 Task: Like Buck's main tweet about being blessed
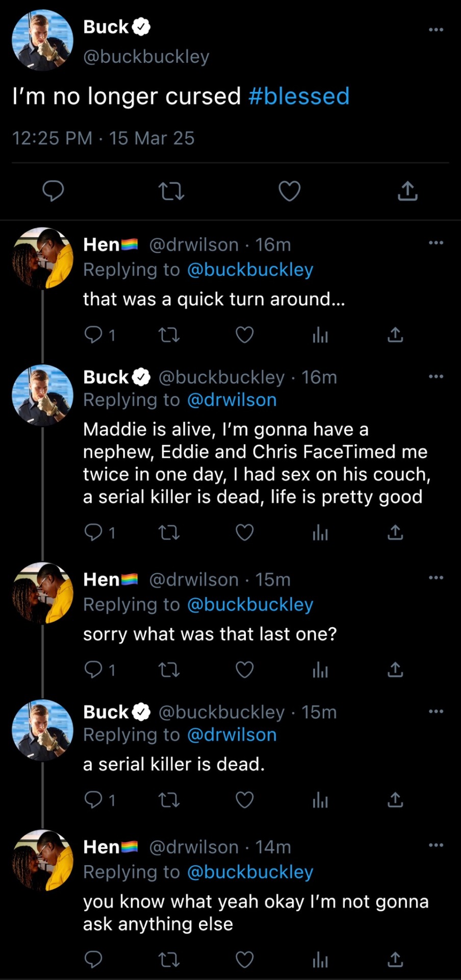coord(289,191)
